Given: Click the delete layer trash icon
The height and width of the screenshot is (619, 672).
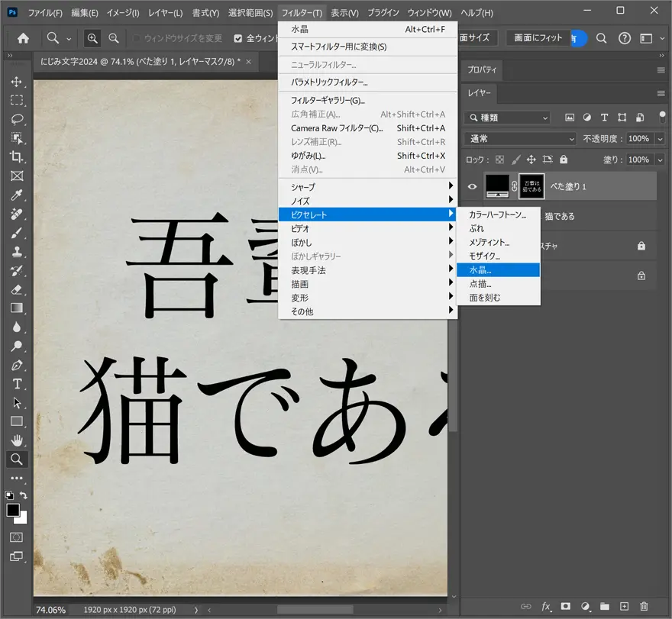Looking at the screenshot, I should 644,606.
